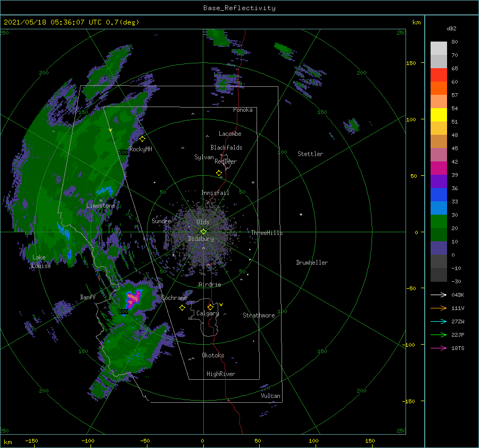479x448 pixels.
Task: Click the ThreeHills label
Action: point(267,233)
